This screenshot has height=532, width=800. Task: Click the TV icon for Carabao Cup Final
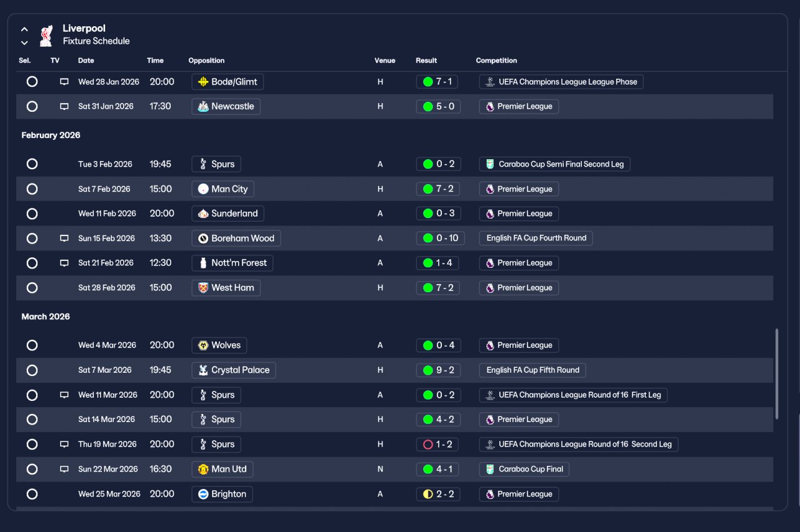(64, 470)
